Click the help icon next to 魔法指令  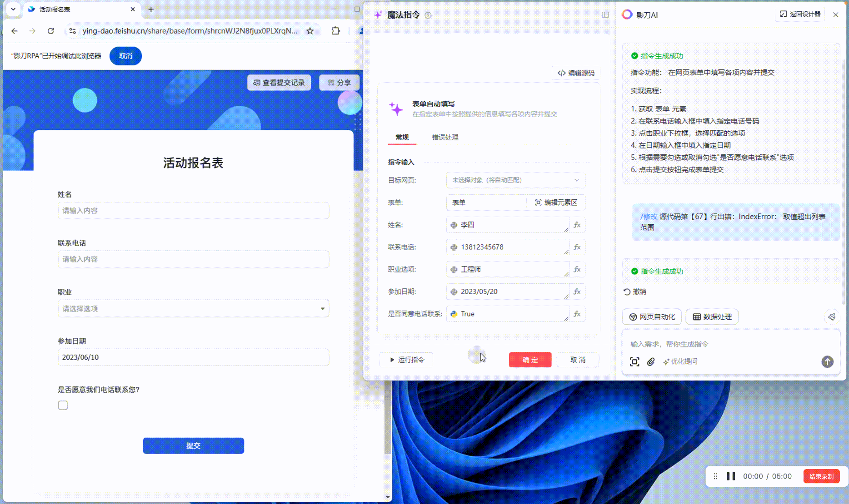point(428,15)
